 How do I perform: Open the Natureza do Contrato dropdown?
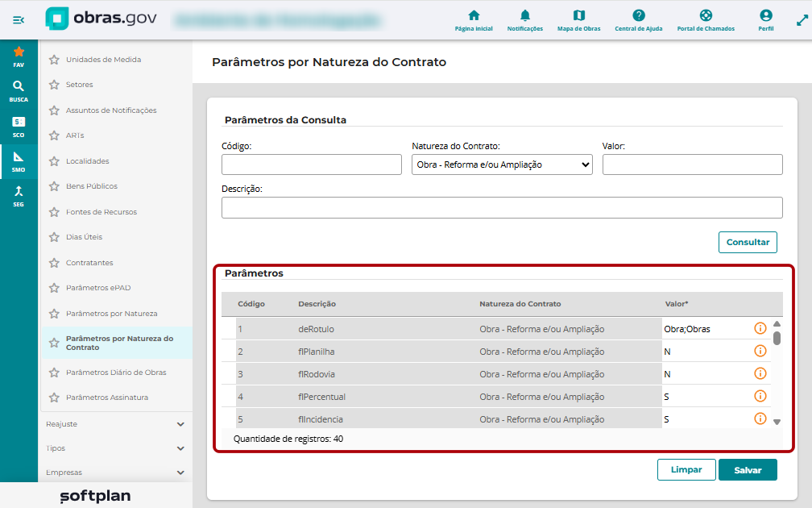pyautogui.click(x=502, y=164)
